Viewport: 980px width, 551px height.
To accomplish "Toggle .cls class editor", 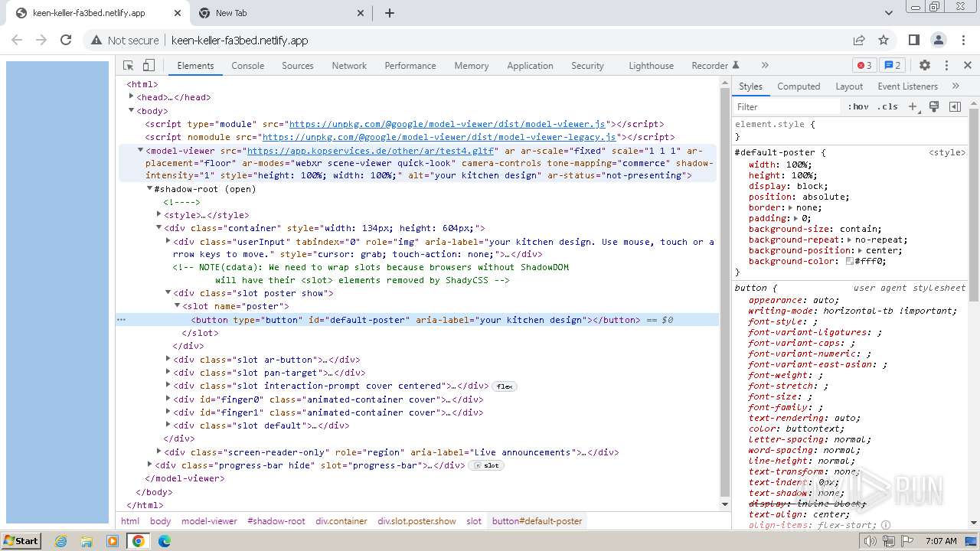I will tap(887, 106).
